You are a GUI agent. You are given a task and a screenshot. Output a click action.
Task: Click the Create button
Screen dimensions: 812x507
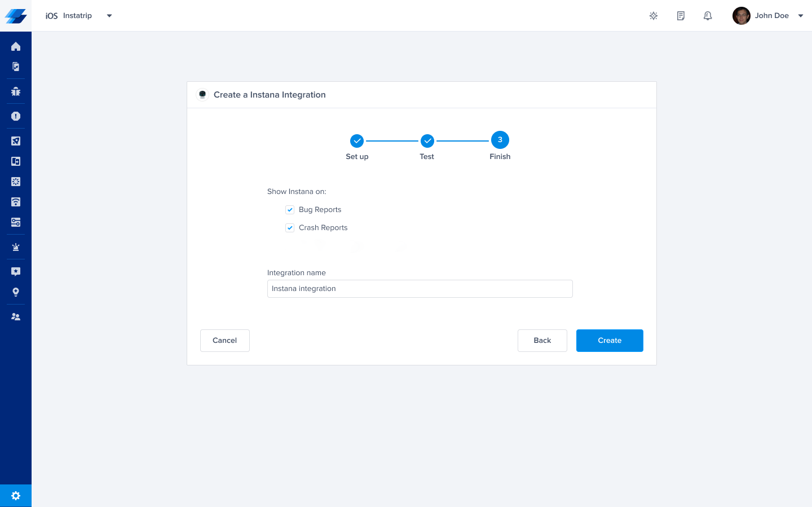[610, 341]
